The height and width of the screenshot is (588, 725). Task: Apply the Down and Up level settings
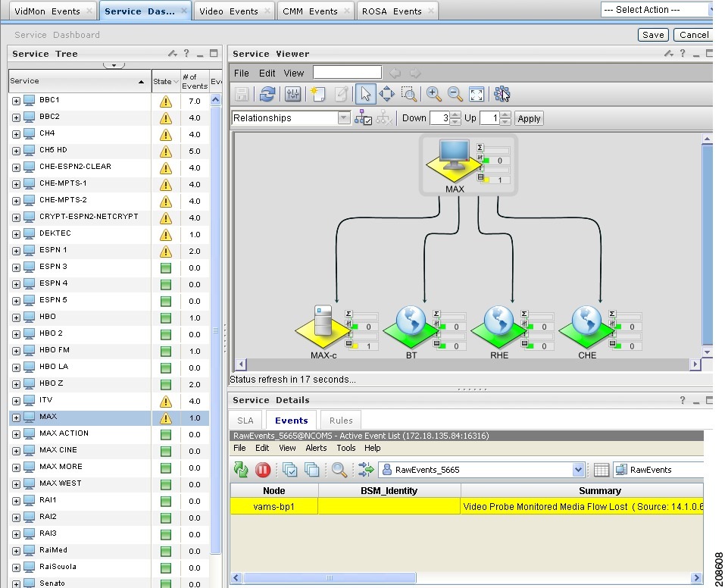coord(529,118)
